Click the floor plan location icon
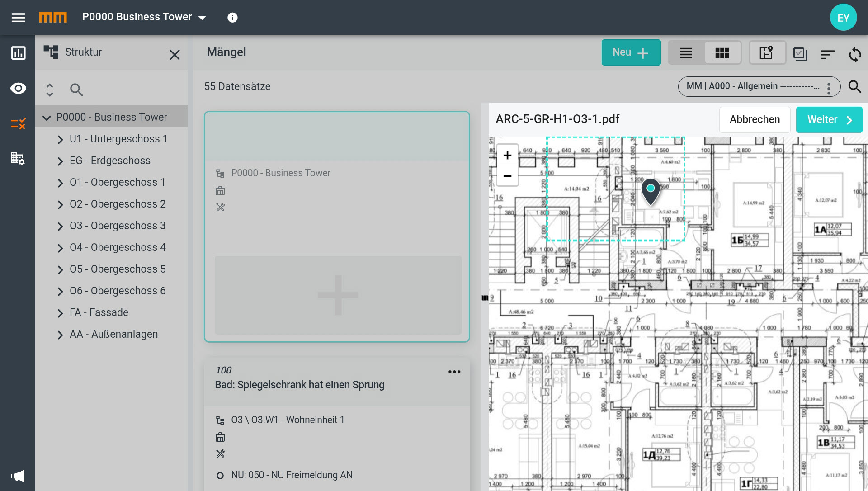This screenshot has width=868, height=491. tap(767, 53)
